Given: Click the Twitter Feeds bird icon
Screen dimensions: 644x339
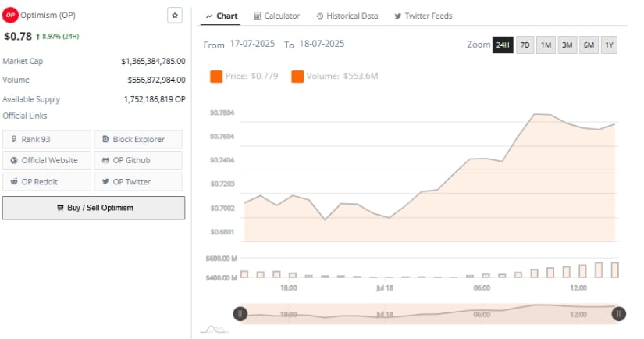Looking at the screenshot, I should click(x=397, y=16).
